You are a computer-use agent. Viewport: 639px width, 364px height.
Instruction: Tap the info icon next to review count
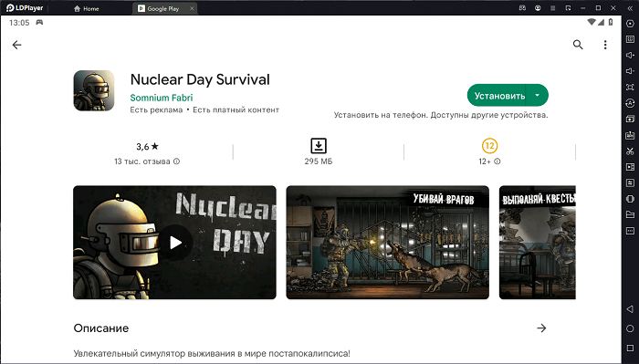(x=176, y=161)
